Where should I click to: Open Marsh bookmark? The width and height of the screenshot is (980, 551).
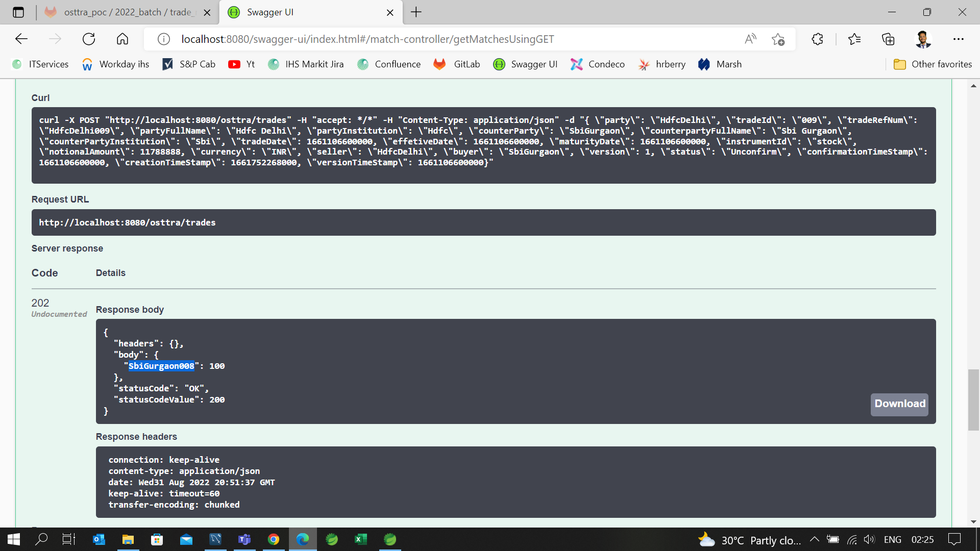720,64
